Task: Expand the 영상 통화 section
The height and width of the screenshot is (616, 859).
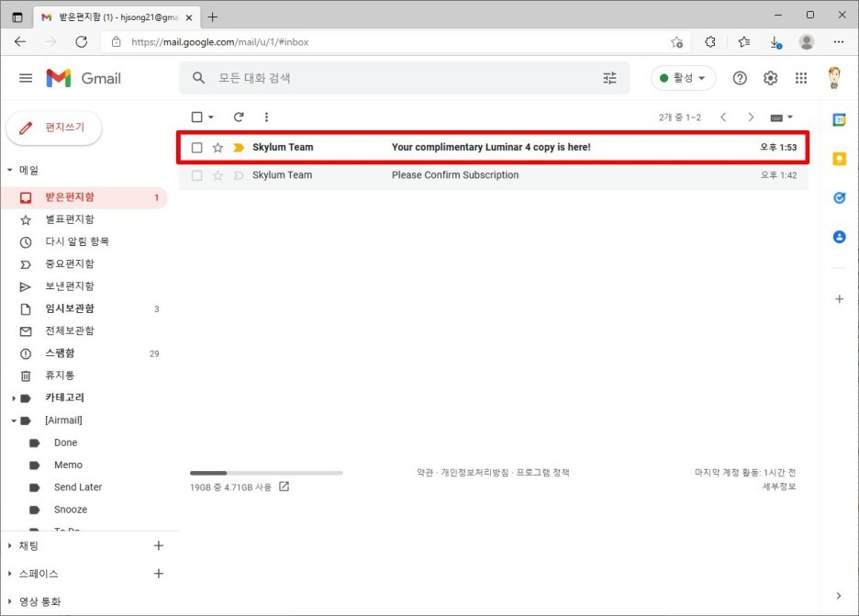Action: (10, 601)
